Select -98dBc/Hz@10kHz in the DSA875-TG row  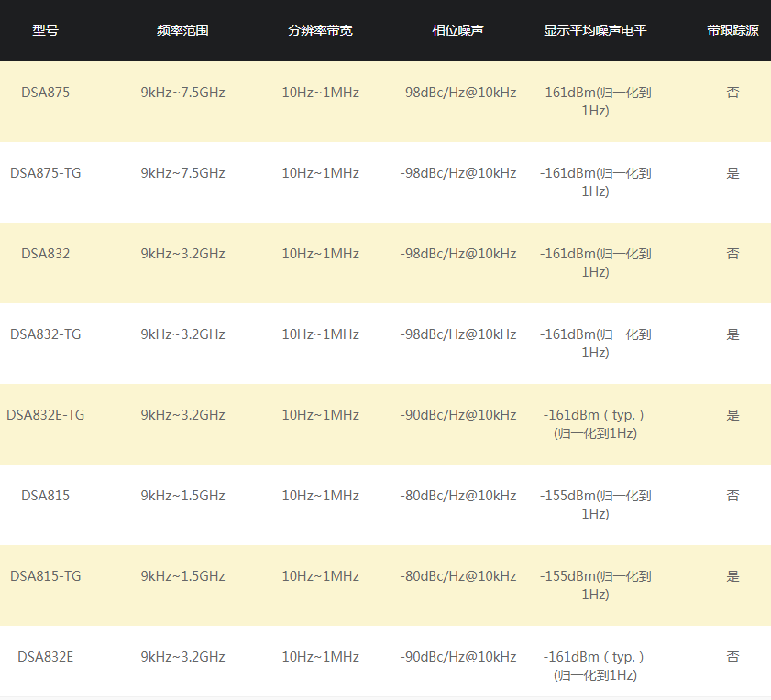pyautogui.click(x=457, y=173)
